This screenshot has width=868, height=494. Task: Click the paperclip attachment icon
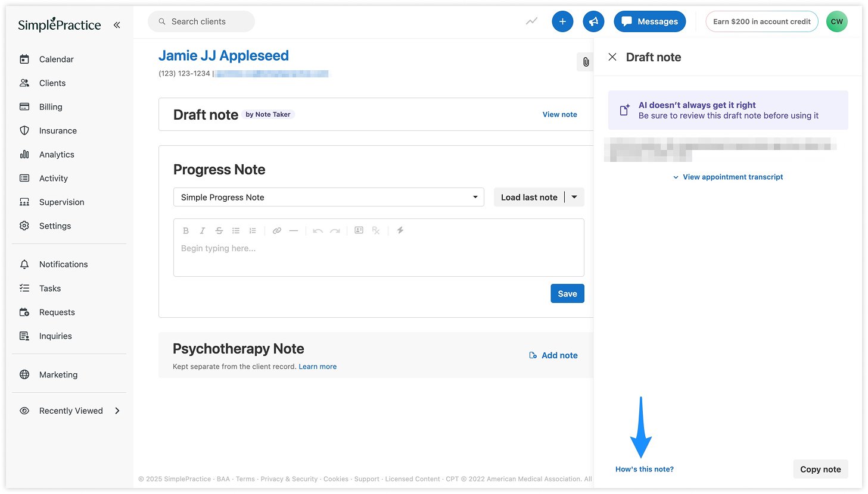click(586, 62)
